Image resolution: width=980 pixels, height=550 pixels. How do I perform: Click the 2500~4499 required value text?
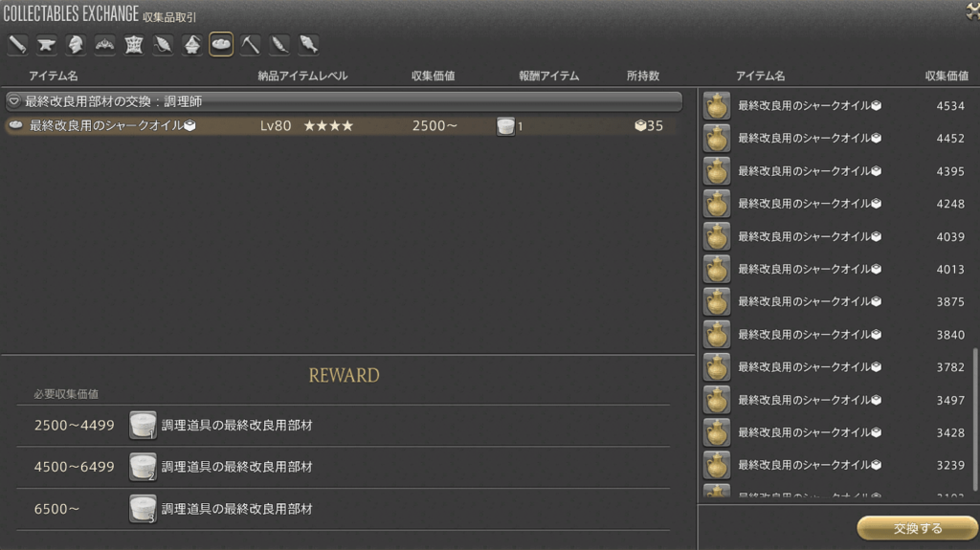pyautogui.click(x=75, y=426)
